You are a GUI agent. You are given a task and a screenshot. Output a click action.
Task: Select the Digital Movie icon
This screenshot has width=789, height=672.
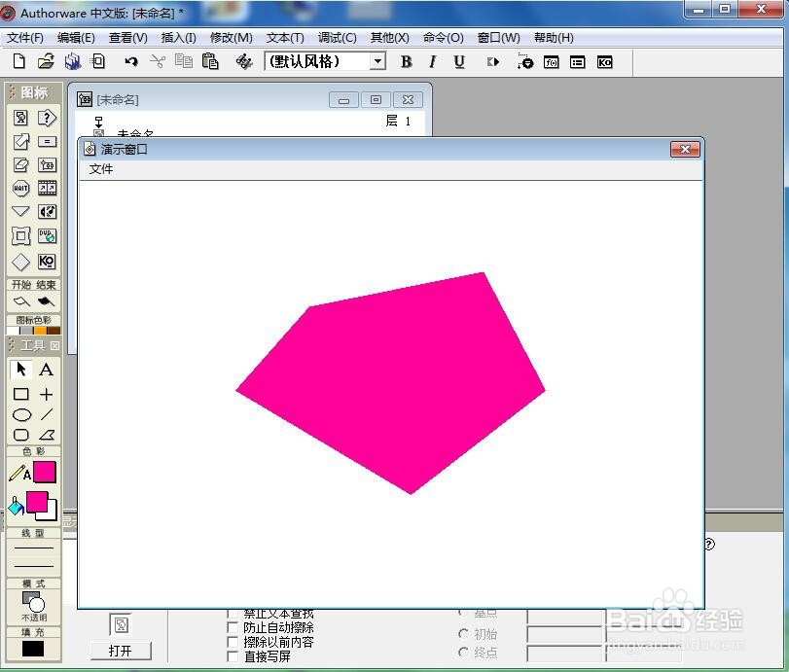click(48, 188)
